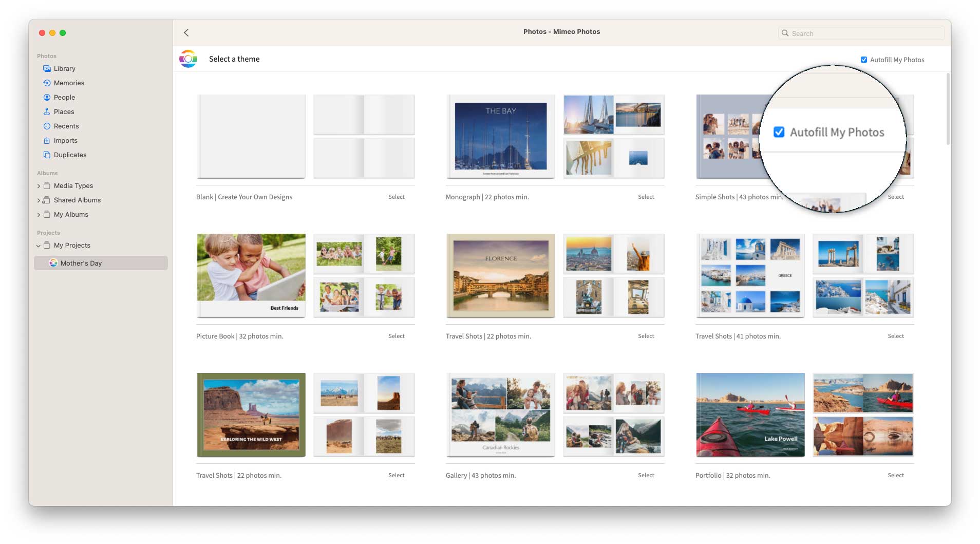Image resolution: width=980 pixels, height=544 pixels.
Task: Click the Media Types folder icon
Action: [x=47, y=185]
